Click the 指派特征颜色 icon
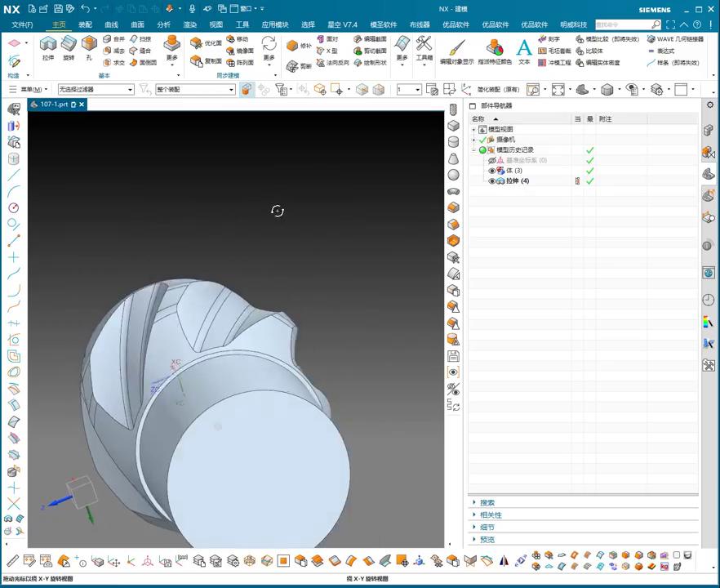The width and height of the screenshot is (720, 588). (x=495, y=49)
